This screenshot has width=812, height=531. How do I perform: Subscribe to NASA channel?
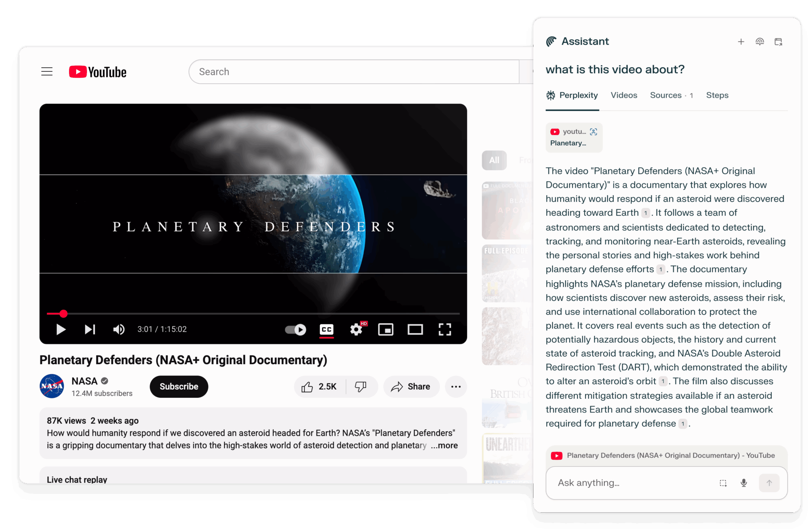tap(179, 386)
